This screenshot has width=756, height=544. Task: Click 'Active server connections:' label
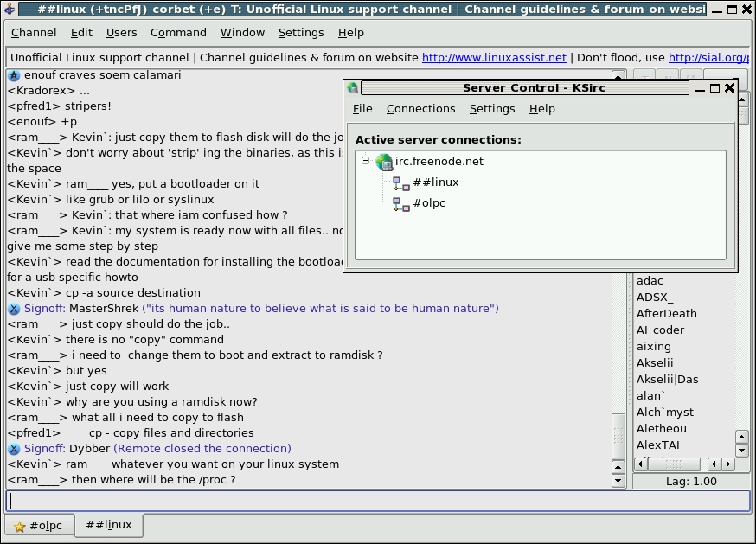point(439,140)
